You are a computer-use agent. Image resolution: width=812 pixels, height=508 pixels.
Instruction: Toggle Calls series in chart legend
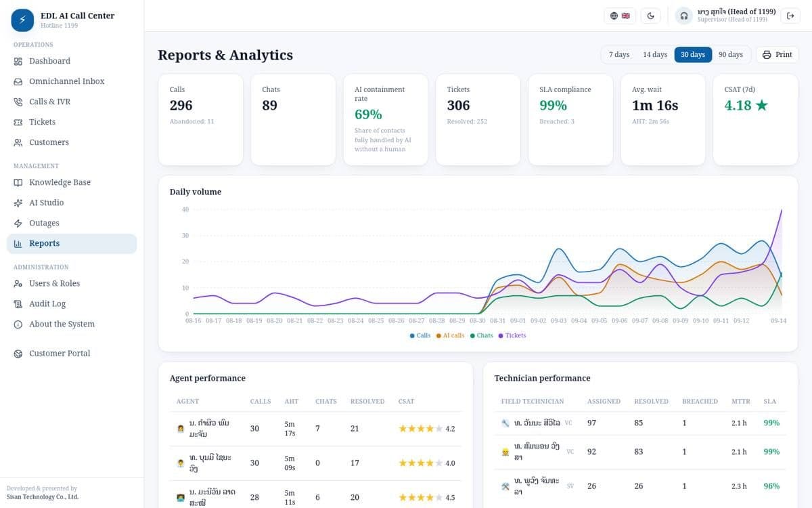click(420, 335)
